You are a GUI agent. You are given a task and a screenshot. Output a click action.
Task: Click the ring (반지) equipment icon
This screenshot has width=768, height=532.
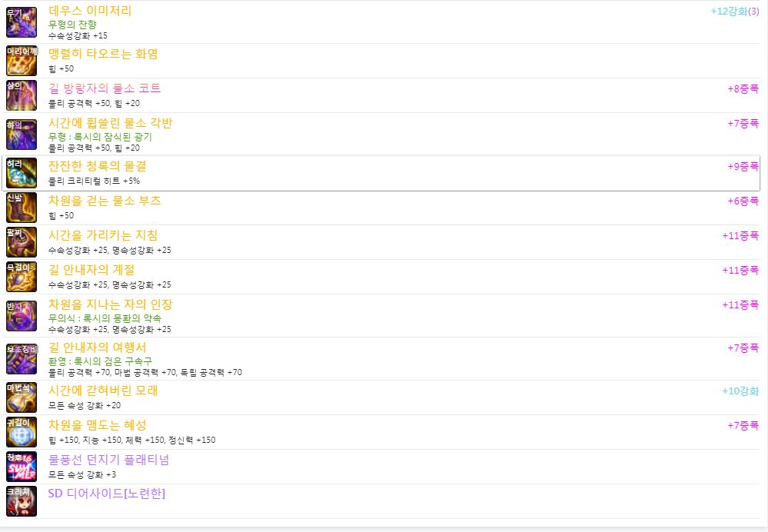(x=22, y=316)
